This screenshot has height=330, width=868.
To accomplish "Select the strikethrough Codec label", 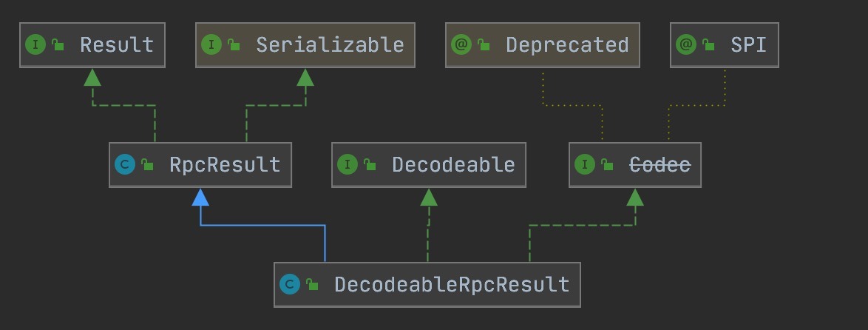I will [x=660, y=164].
